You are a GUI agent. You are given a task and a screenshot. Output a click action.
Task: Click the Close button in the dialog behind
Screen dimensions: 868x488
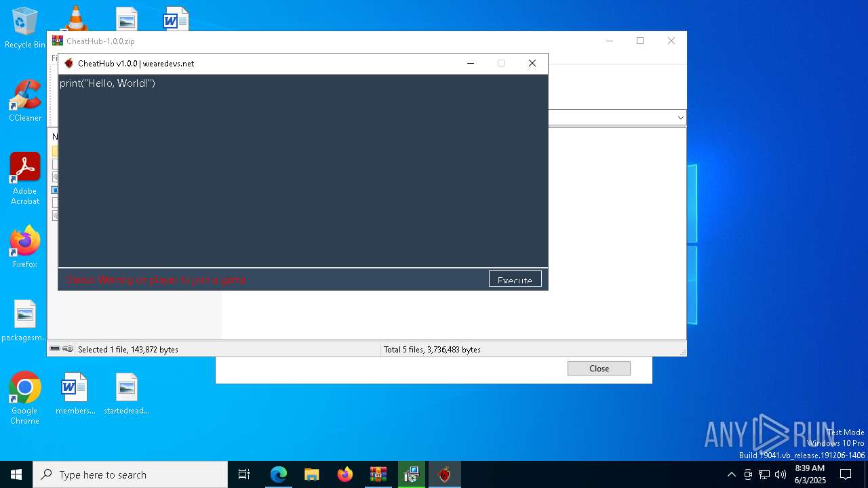point(599,368)
